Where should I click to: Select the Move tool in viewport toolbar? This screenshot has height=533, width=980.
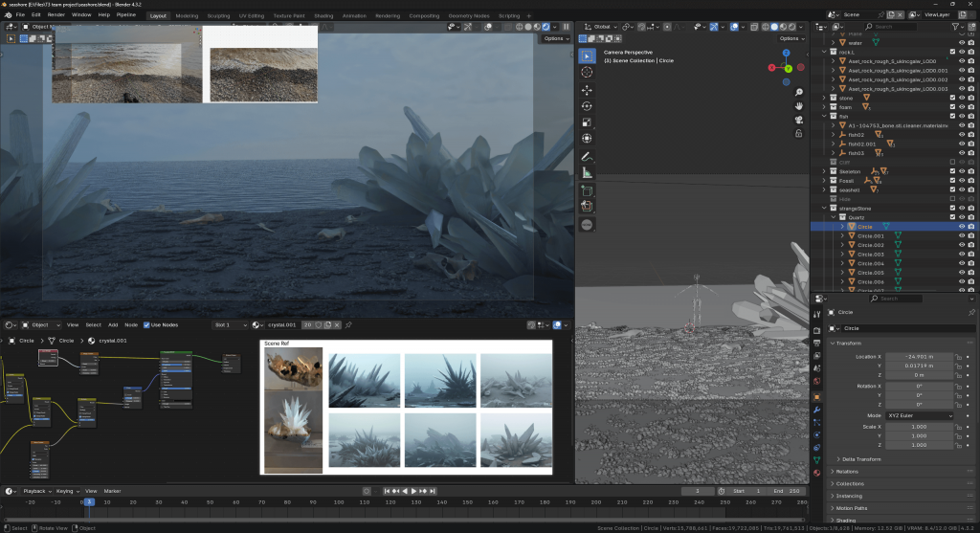pyautogui.click(x=587, y=89)
